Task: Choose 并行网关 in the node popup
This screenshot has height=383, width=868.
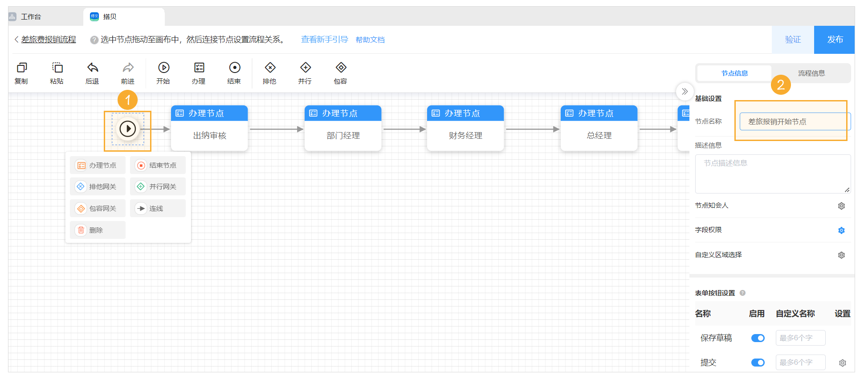Action: coord(158,187)
